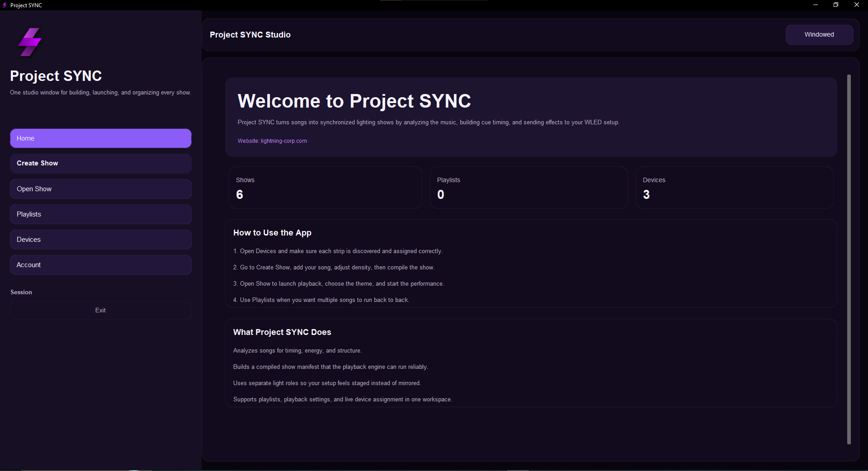The width and height of the screenshot is (868, 471).
Task: Click the Shows count card
Action: point(325,188)
